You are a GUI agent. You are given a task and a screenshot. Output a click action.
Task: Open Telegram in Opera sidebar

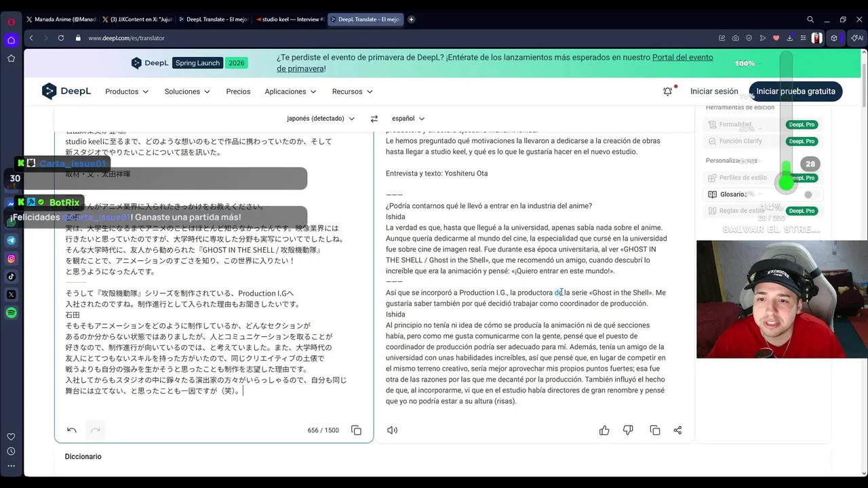click(12, 241)
